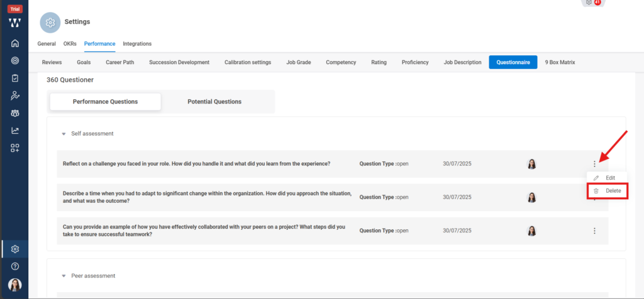Open the apps add icon in sidebar
Screen dimensions: 644x299
click(15, 148)
